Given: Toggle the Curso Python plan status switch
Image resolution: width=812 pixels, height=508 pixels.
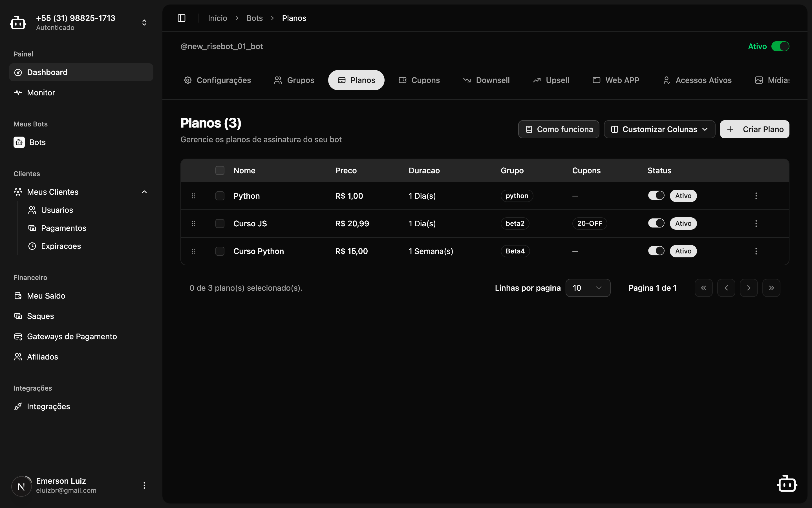Looking at the screenshot, I should (x=656, y=251).
